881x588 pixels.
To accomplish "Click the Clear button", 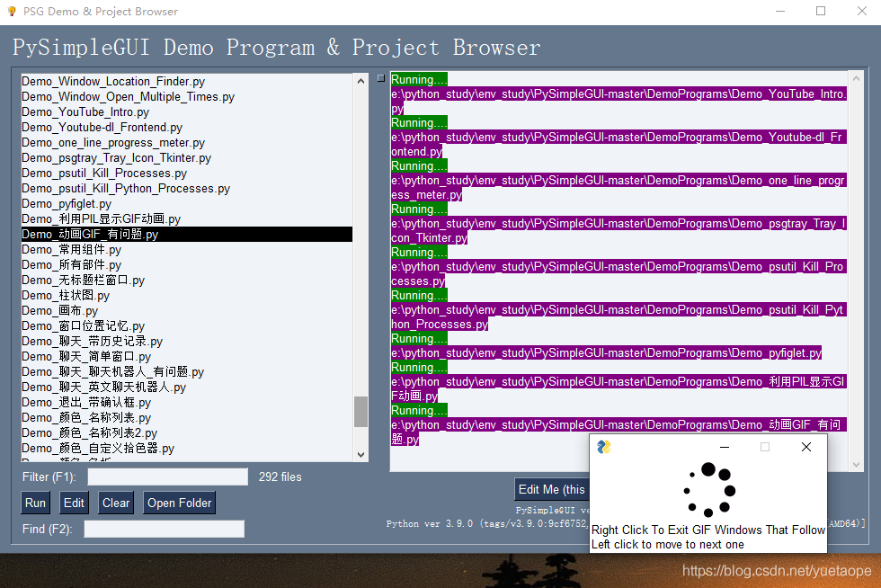I will click(x=116, y=503).
